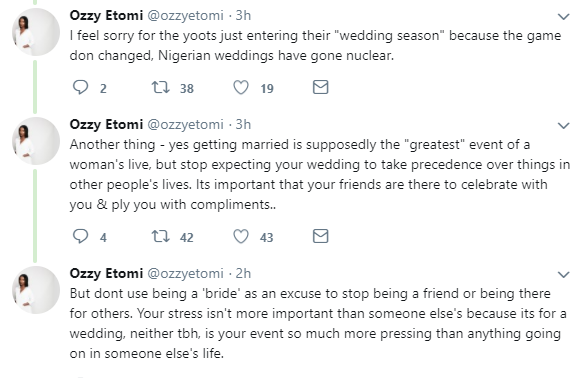The width and height of the screenshot is (587, 378).
Task: Open profile avatar of the second tweet
Action: click(x=36, y=141)
